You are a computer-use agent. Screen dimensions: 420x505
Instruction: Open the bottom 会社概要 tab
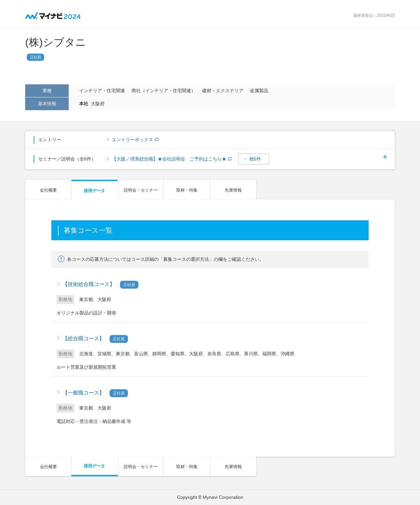point(48,466)
